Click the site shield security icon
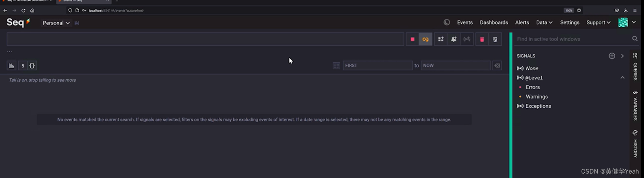This screenshot has width=644, height=178. (70, 11)
